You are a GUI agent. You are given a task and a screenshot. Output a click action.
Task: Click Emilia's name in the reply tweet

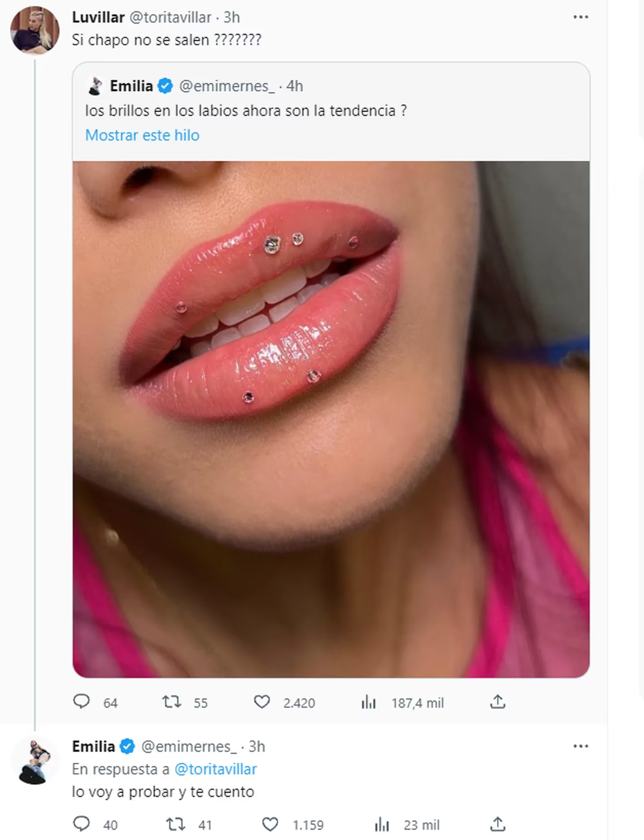click(93, 746)
